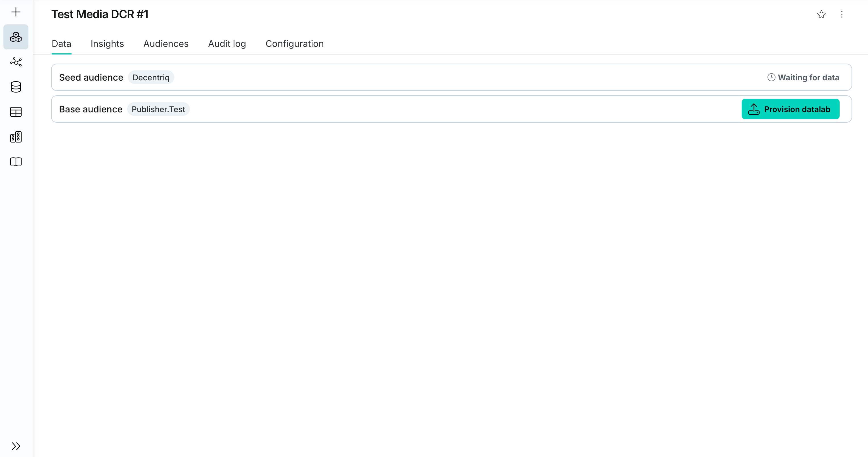Open the table grid sidebar icon

(16, 112)
